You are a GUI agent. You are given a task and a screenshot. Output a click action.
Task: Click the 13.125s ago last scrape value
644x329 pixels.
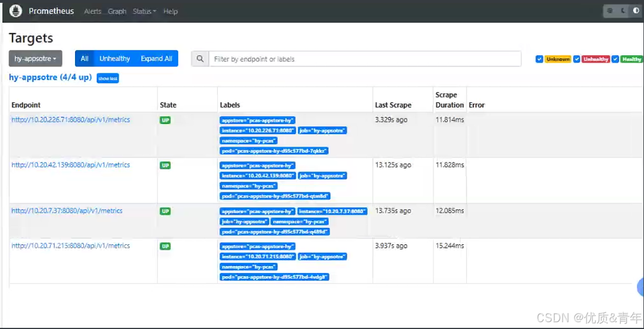click(393, 165)
